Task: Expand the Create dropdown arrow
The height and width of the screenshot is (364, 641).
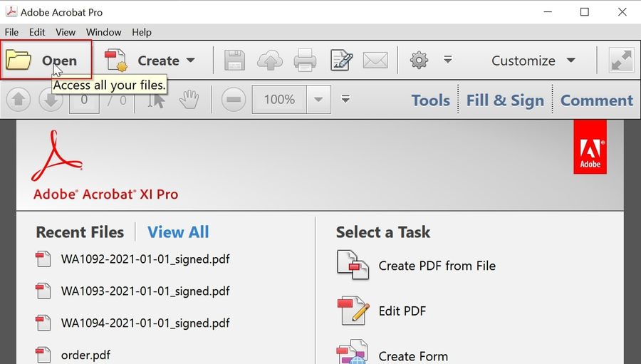Action: 190,60
